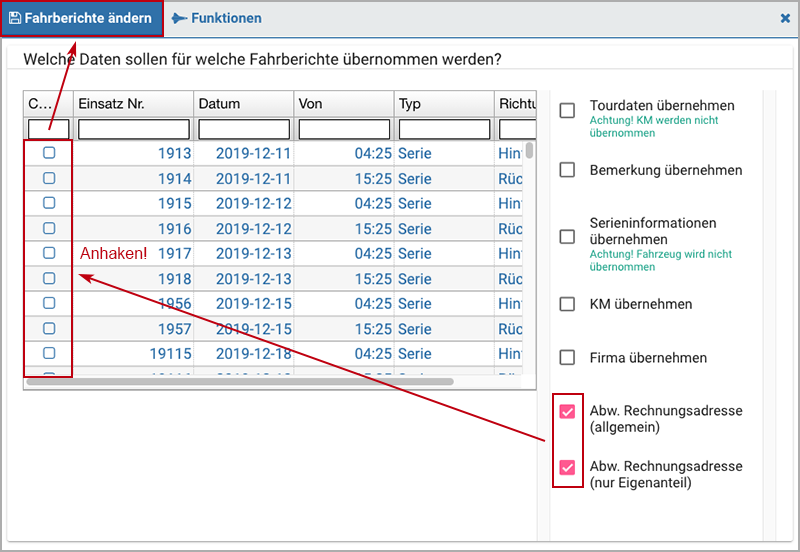Check Serieninformationen übernehmen option
Image resolution: width=800 pixels, height=552 pixels.
coord(567,237)
